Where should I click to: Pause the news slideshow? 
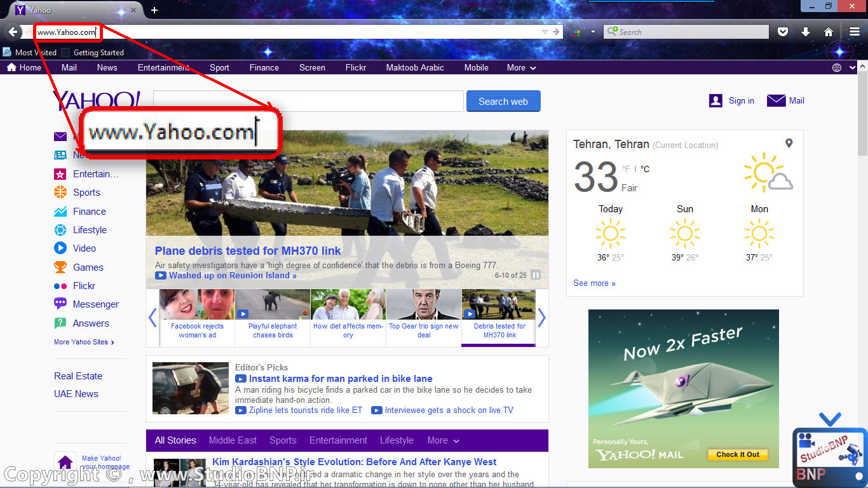(x=536, y=275)
